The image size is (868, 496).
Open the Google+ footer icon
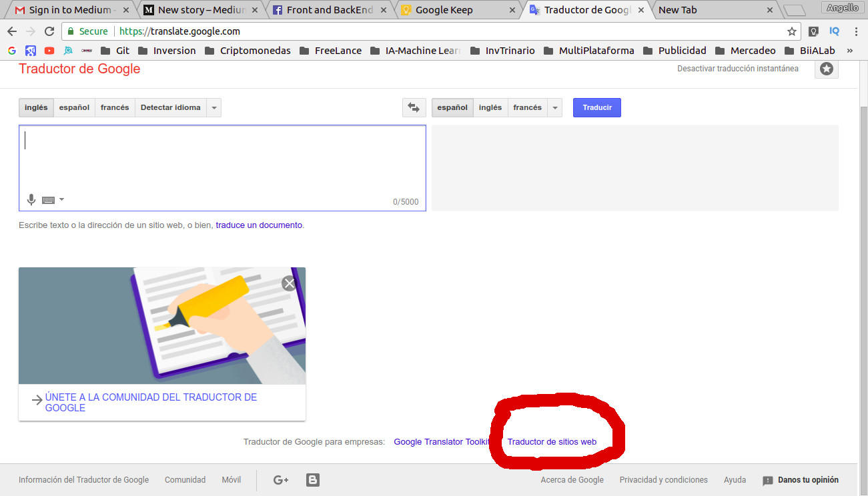pyautogui.click(x=281, y=480)
